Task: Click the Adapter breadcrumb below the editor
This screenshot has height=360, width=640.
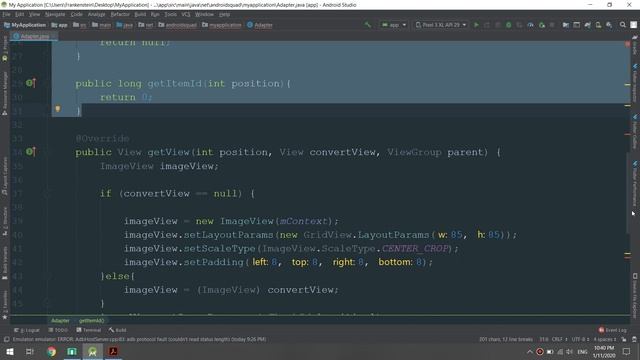Action: click(x=60, y=320)
